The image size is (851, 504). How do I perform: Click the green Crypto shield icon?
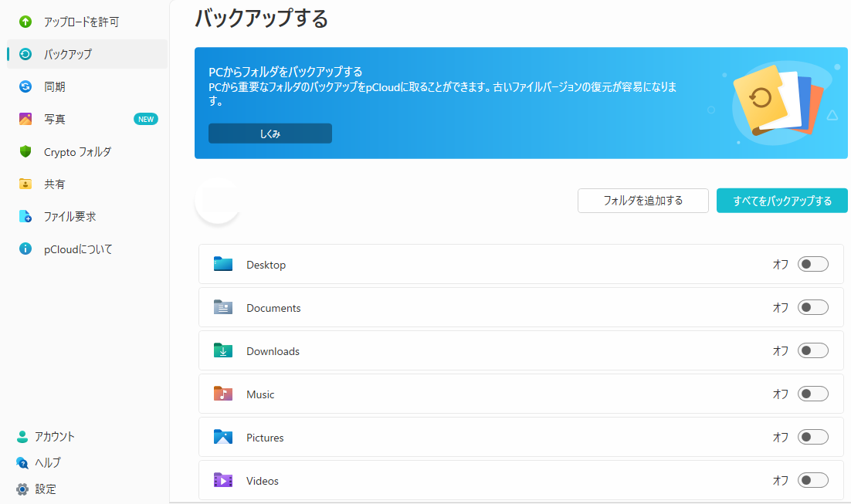[25, 151]
